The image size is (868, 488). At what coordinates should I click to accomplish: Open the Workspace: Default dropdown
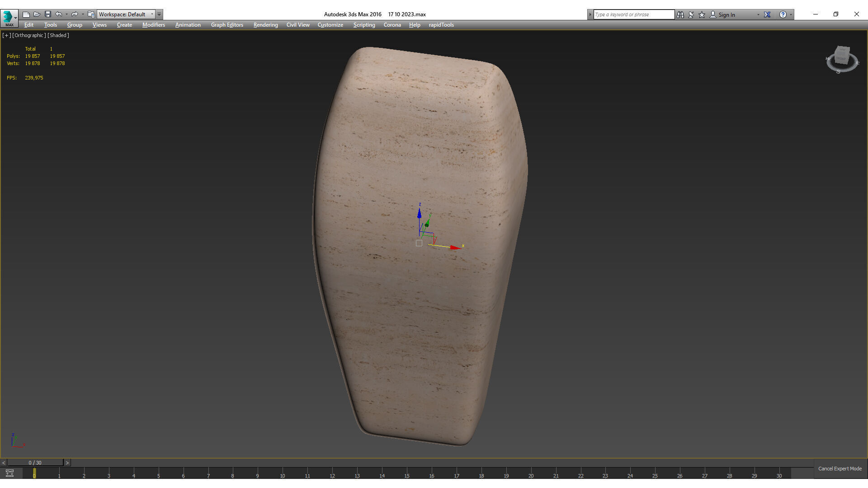coord(126,14)
